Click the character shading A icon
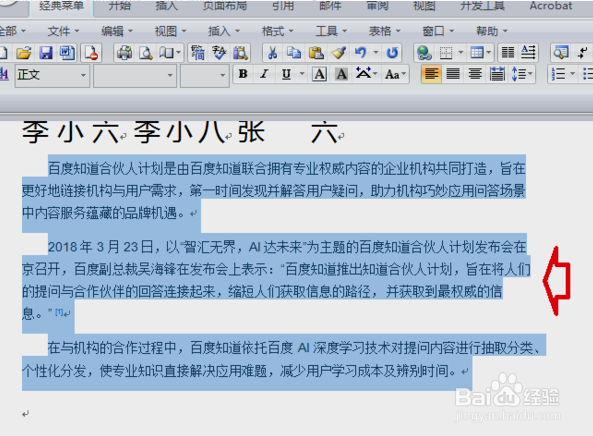 pyautogui.click(x=342, y=74)
